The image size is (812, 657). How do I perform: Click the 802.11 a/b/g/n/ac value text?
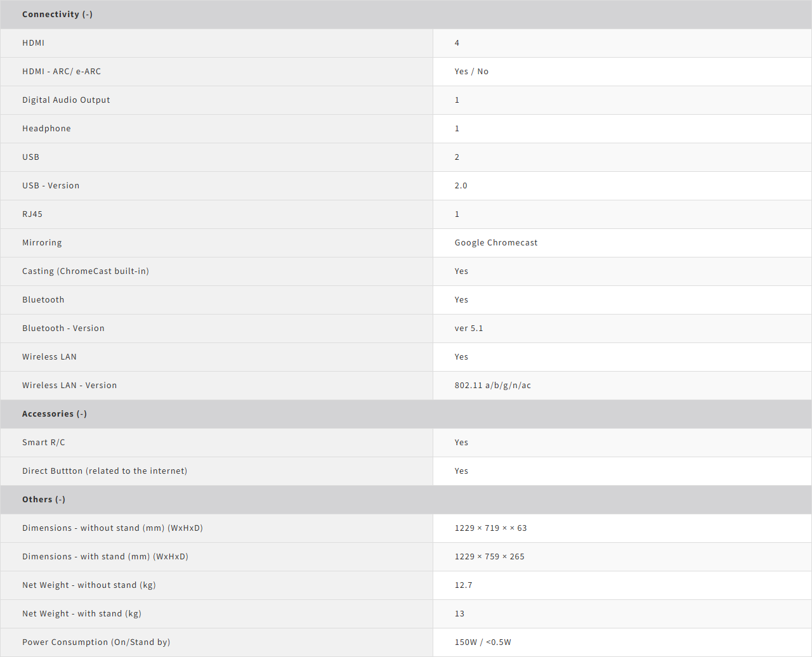click(493, 385)
